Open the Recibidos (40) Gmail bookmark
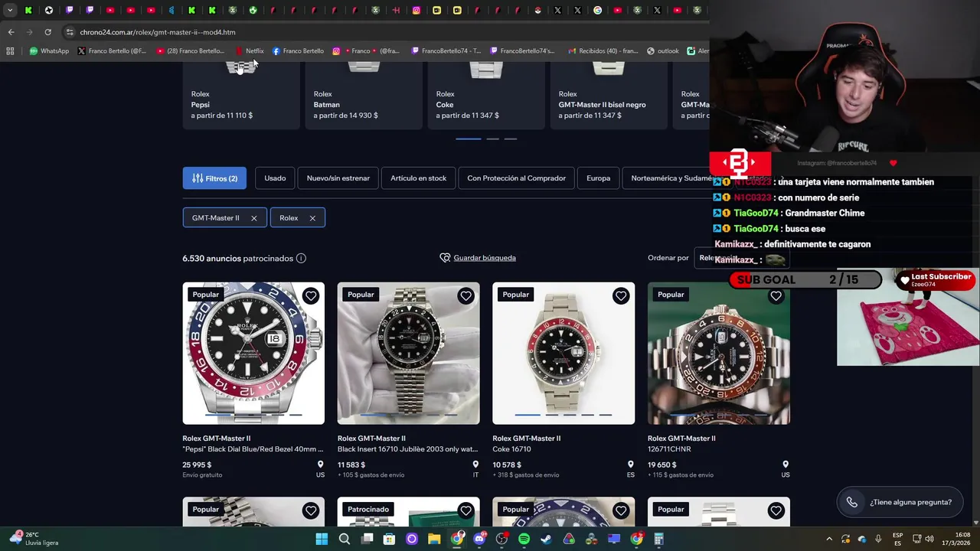This screenshot has height=551, width=980. [603, 51]
